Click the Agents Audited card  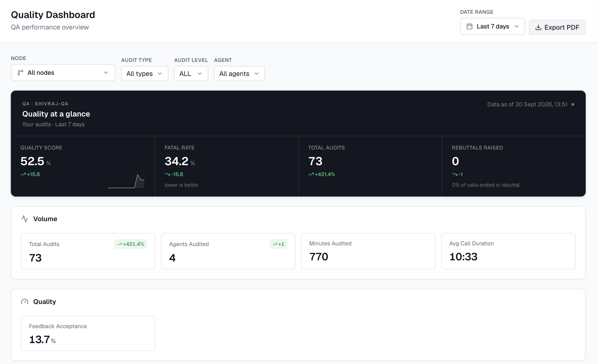[x=228, y=251]
